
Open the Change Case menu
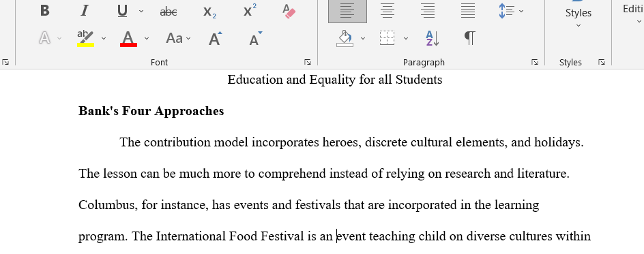click(x=178, y=39)
